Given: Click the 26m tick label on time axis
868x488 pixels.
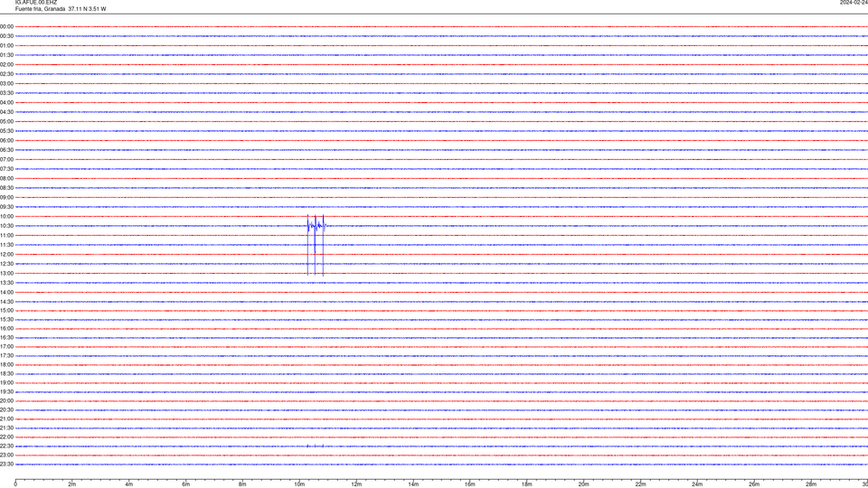Looking at the screenshot, I should point(754,484).
